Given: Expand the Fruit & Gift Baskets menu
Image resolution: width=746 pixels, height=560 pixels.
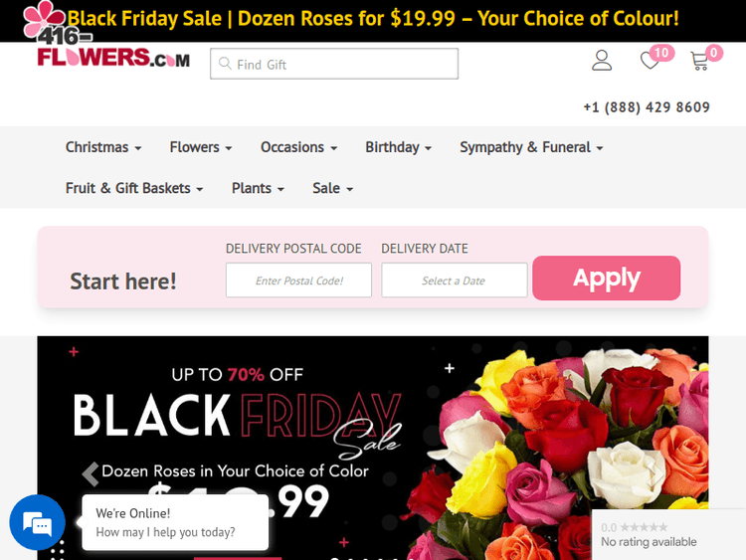Looking at the screenshot, I should 134,188.
